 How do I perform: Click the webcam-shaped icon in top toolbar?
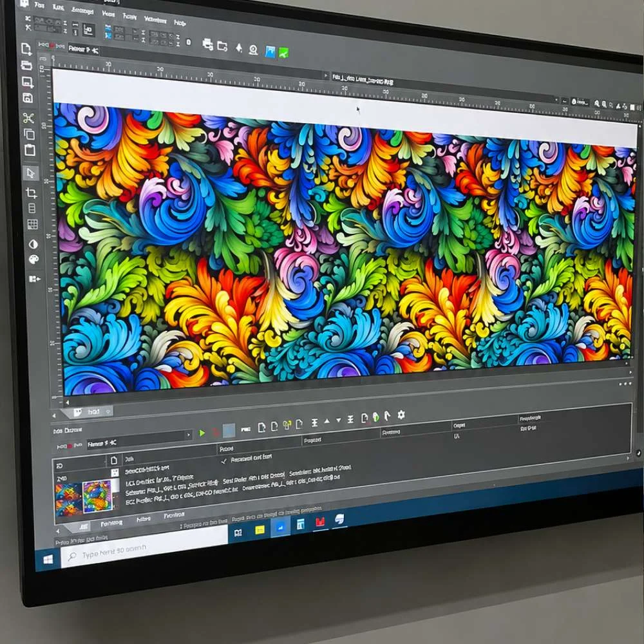253,50
